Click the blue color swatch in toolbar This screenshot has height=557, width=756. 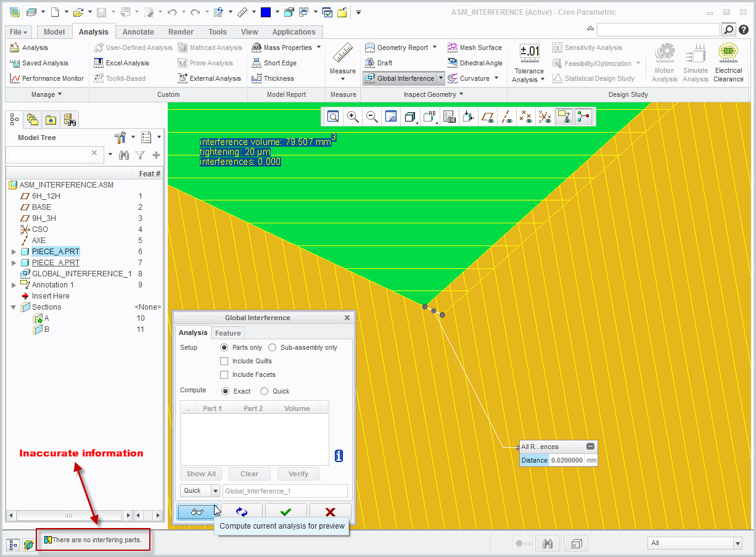click(x=266, y=12)
